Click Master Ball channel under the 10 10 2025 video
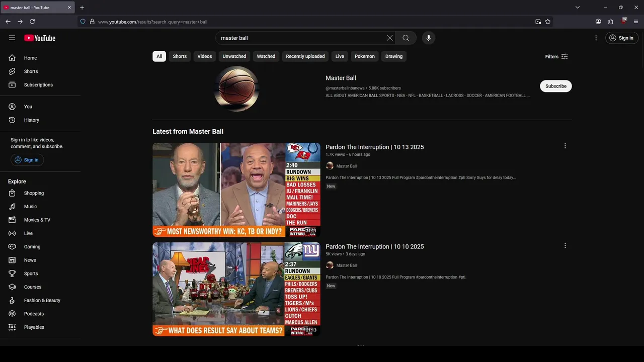 (x=346, y=265)
